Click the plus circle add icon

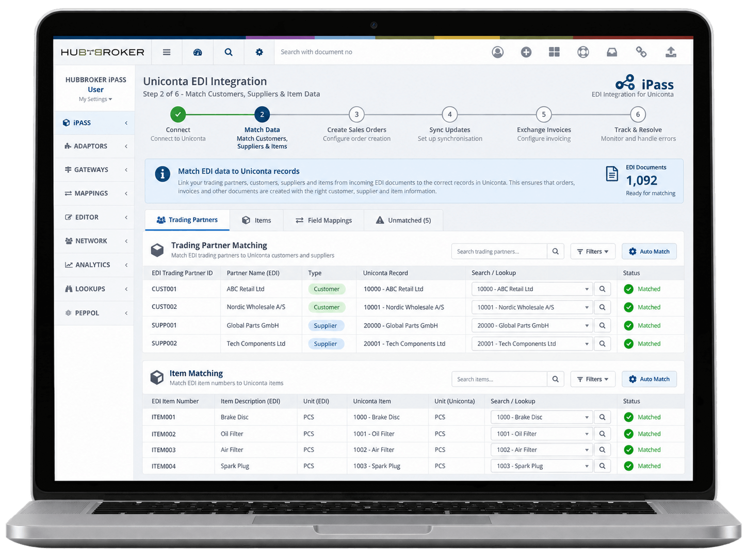[x=526, y=52]
